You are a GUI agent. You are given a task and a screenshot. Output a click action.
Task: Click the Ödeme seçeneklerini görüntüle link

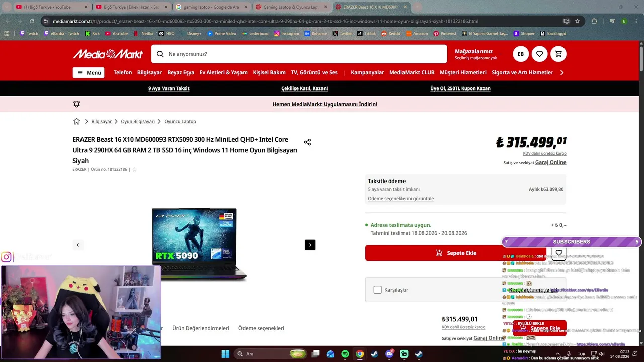point(400,199)
